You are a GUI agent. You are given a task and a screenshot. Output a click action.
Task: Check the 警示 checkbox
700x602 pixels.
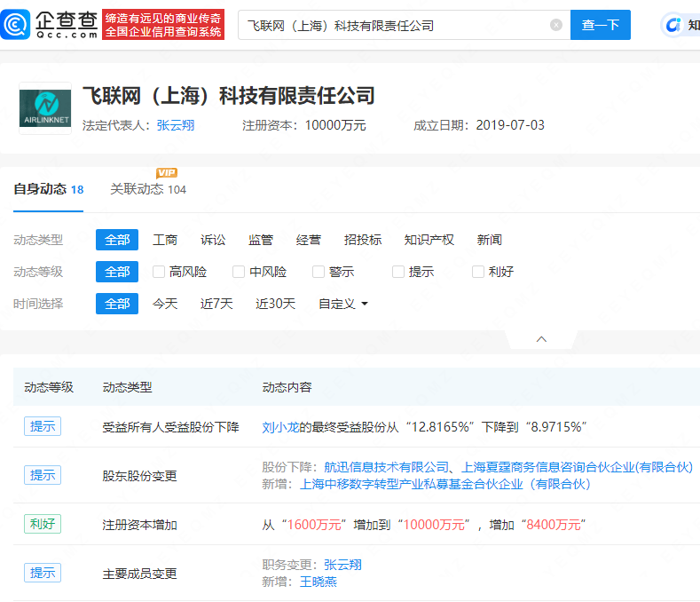319,272
